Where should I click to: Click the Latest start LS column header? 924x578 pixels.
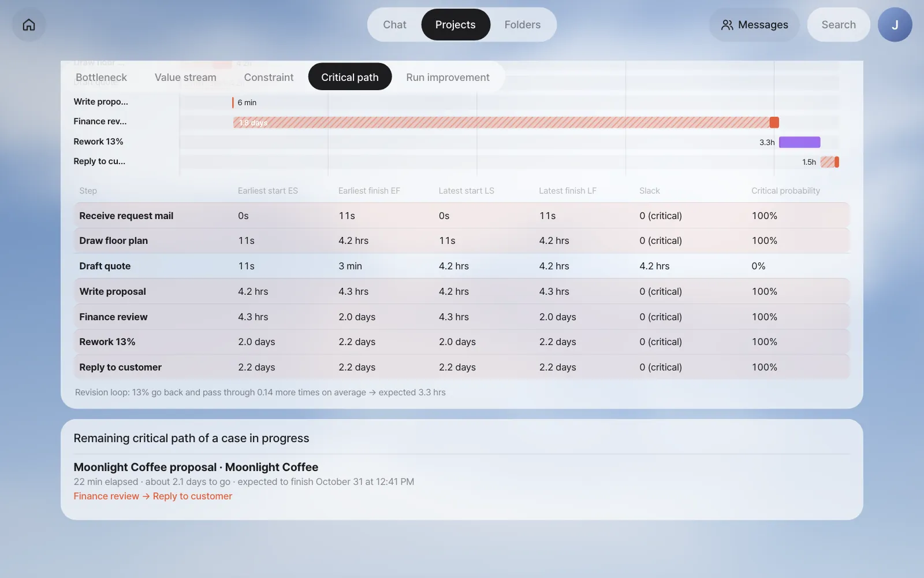point(466,191)
